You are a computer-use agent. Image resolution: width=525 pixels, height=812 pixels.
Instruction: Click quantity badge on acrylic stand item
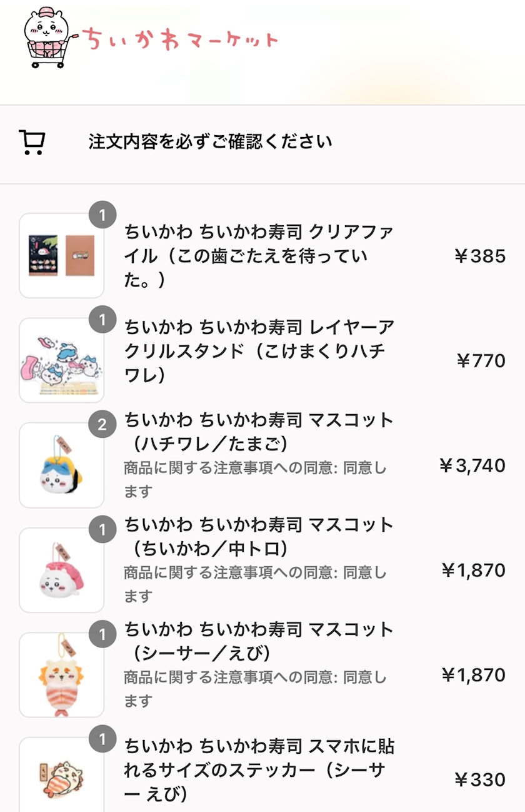coord(102,321)
